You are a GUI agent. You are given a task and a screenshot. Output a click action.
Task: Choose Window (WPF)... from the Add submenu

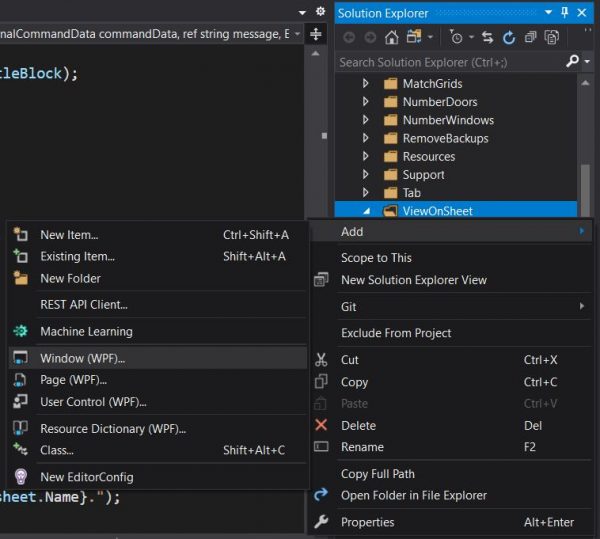[x=83, y=358]
